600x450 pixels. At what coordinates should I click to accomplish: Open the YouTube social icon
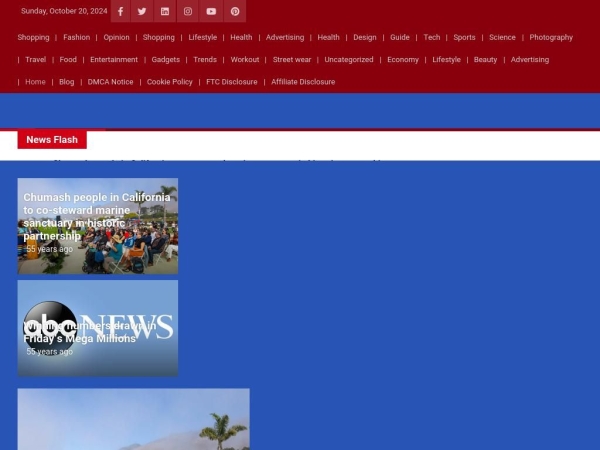tap(211, 11)
